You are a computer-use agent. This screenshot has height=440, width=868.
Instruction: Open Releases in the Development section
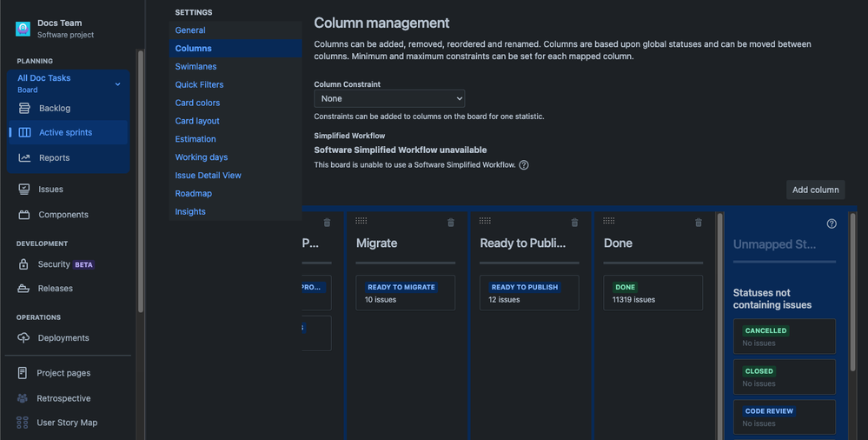coord(55,289)
